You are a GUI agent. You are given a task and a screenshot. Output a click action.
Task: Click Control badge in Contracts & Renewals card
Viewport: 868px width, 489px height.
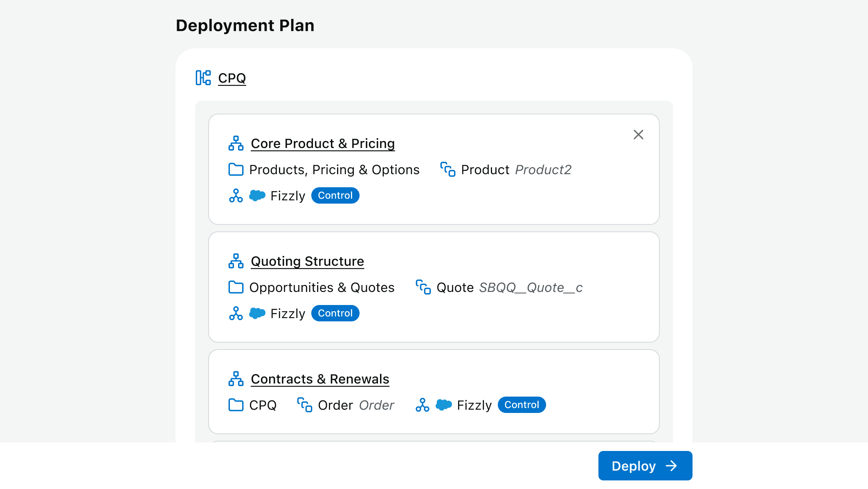pos(522,405)
